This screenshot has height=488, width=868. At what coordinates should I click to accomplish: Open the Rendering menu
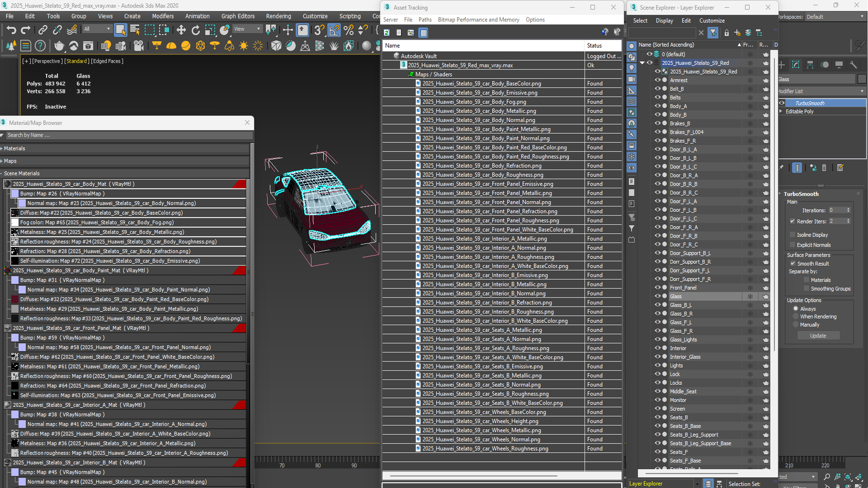pos(278,16)
